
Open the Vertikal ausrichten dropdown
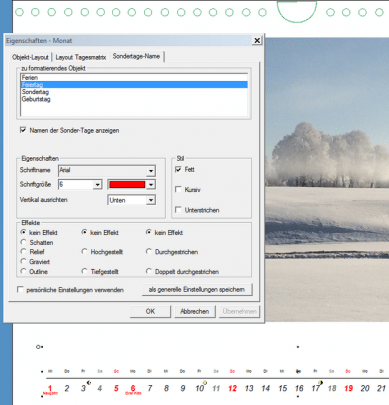pyautogui.click(x=151, y=200)
